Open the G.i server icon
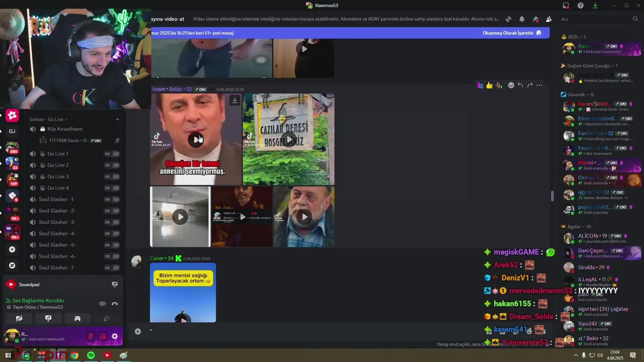 (x=12, y=131)
